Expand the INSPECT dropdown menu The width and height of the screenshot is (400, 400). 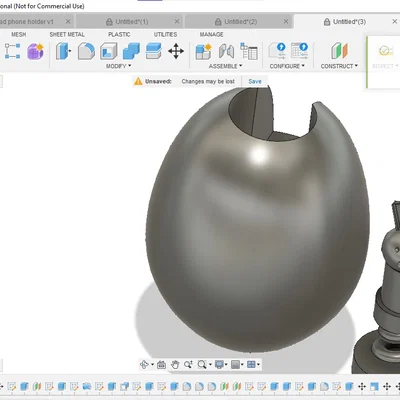(385, 66)
